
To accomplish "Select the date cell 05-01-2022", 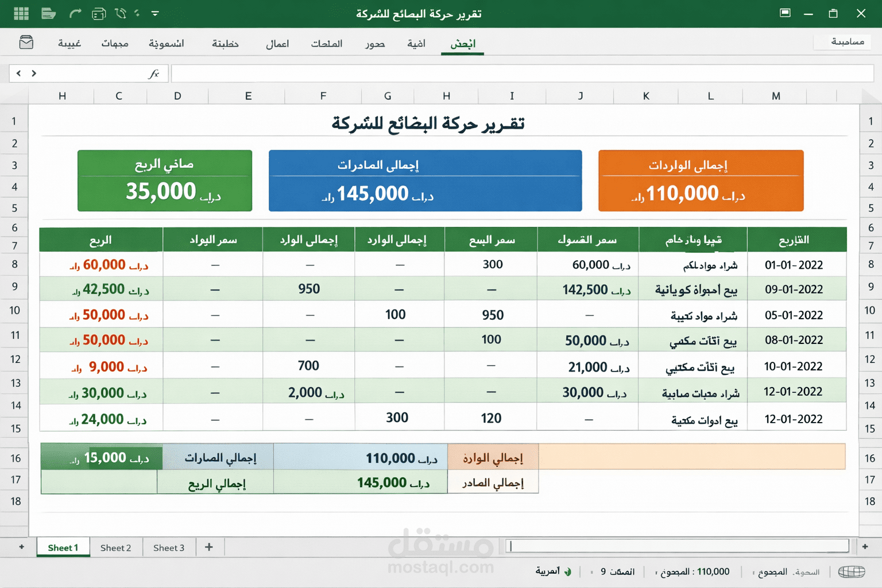I will pyautogui.click(x=796, y=315).
